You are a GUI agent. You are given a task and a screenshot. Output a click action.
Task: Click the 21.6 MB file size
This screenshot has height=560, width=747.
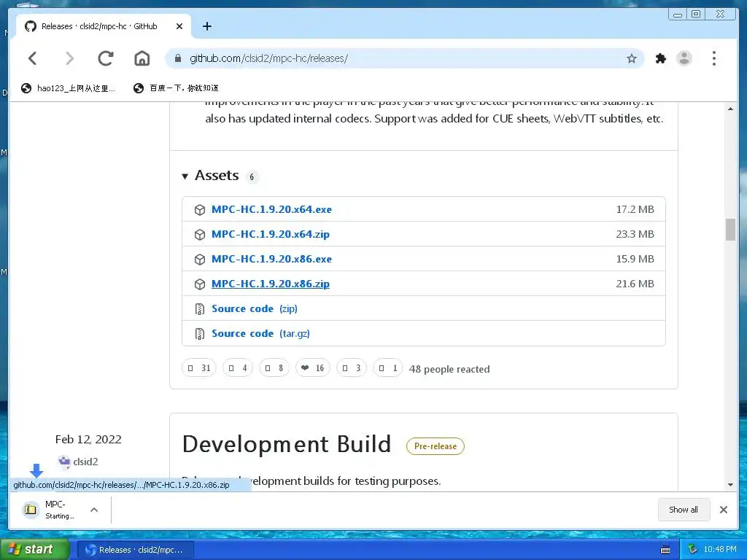click(x=635, y=284)
